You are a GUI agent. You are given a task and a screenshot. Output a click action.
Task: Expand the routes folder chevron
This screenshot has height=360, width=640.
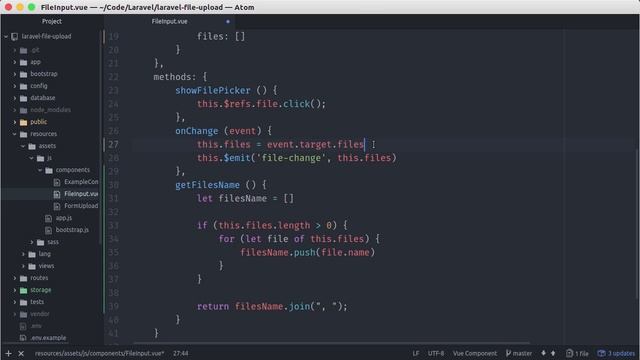15,278
